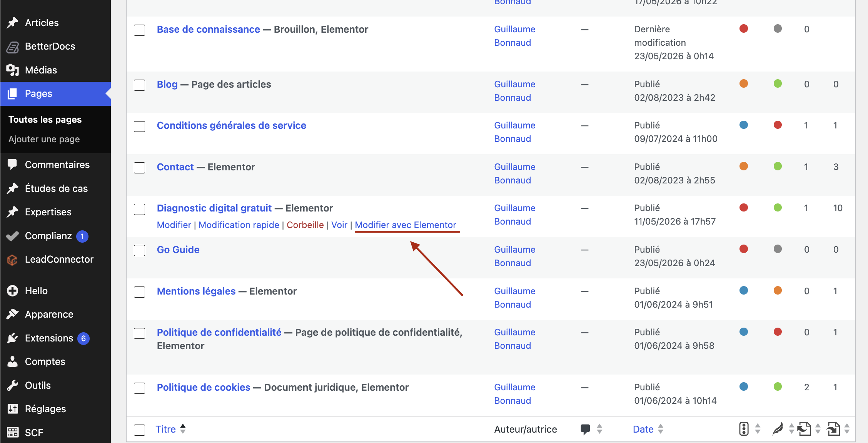This screenshot has width=868, height=443.
Task: Click the Date column footer label
Action: pos(643,429)
